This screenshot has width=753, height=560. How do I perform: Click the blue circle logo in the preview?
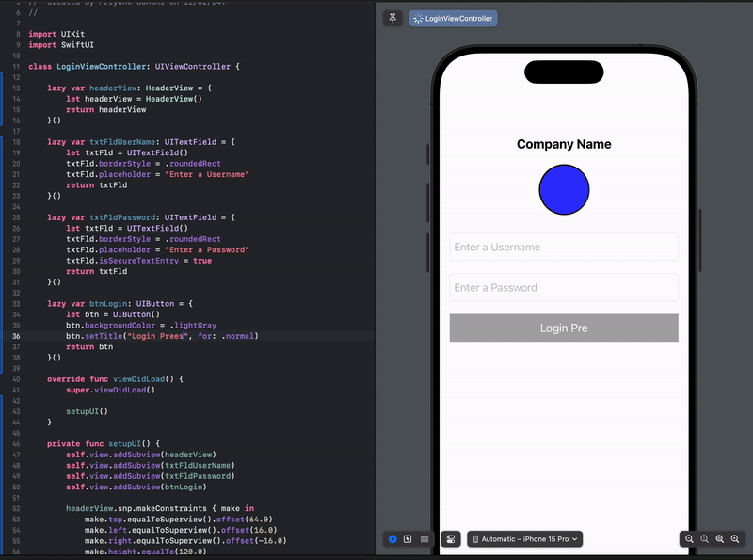coord(563,189)
